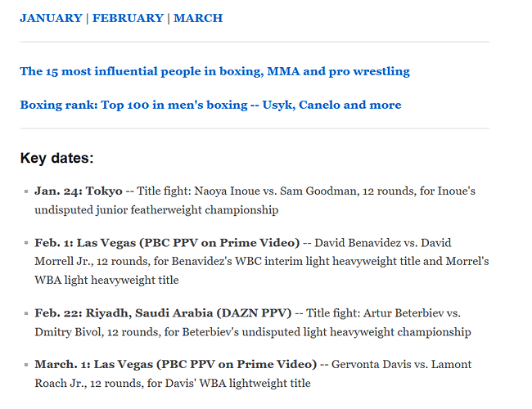Open Boxing rank Top 100 article link
This screenshot has height=409, width=532.
tap(210, 105)
